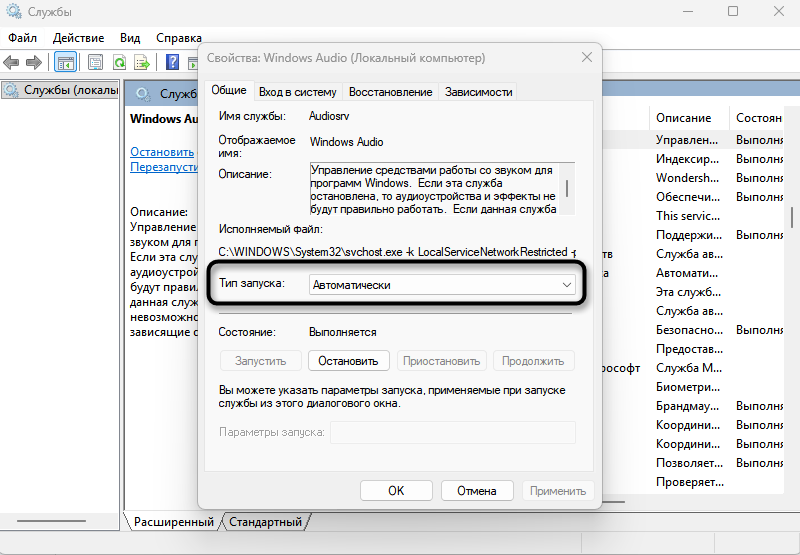Click into the Параметры запуска input field
Image resolution: width=800 pixels, height=555 pixels.
point(453,433)
